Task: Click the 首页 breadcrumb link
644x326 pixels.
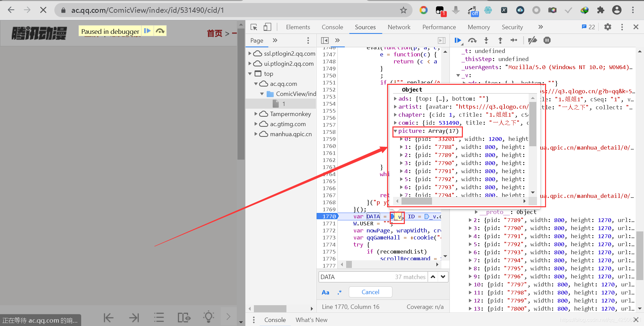Action: point(215,33)
